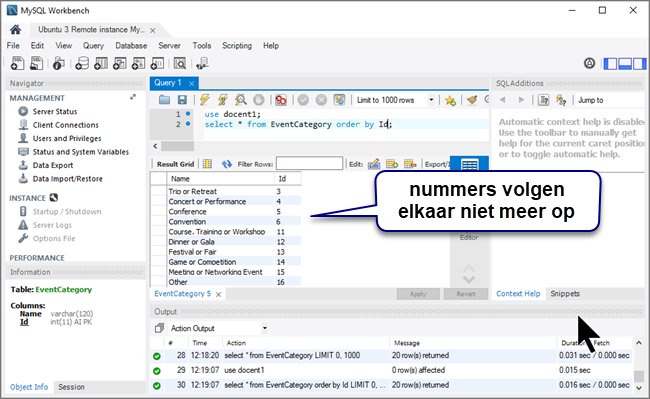Save snippet with the star icon
Viewport: 650px width, 399px height.
[450, 100]
